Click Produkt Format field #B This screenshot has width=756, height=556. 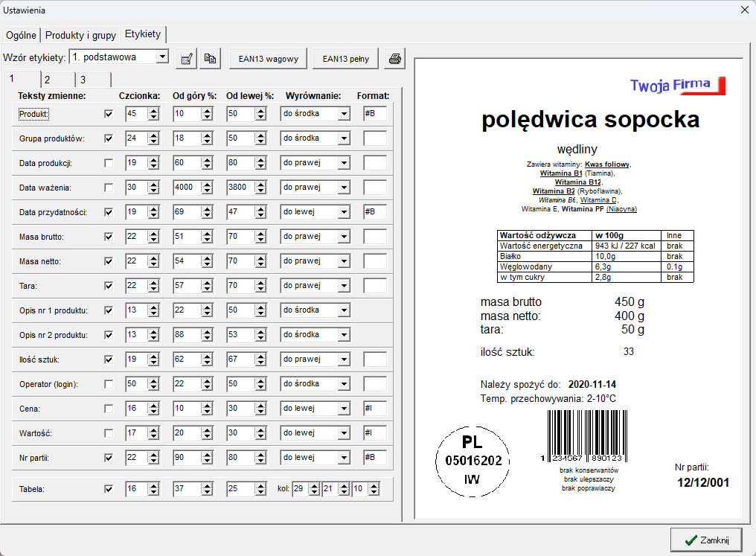tap(375, 114)
